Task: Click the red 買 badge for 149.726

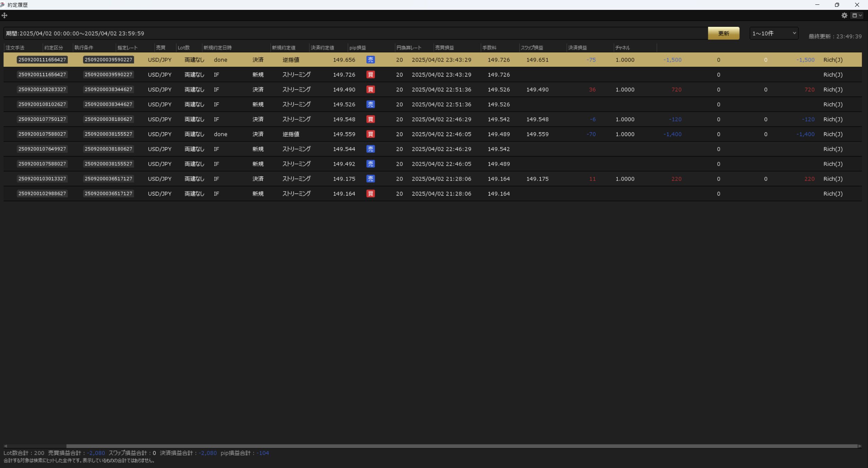Action: [x=370, y=75]
